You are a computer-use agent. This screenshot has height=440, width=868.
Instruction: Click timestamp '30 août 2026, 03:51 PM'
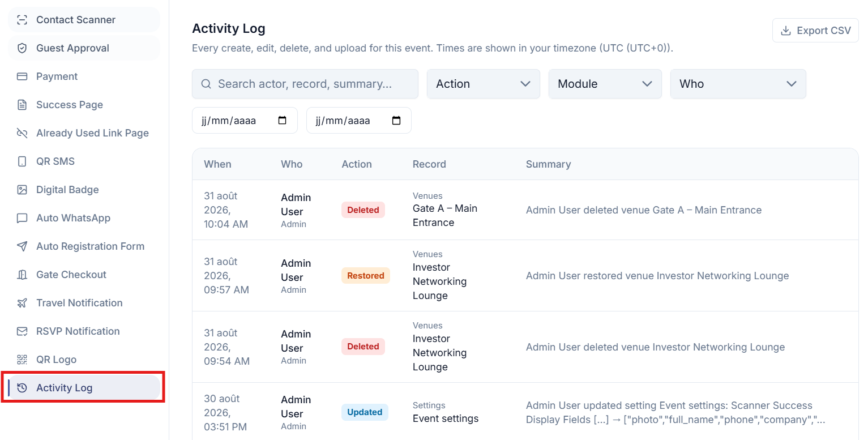[225, 413]
